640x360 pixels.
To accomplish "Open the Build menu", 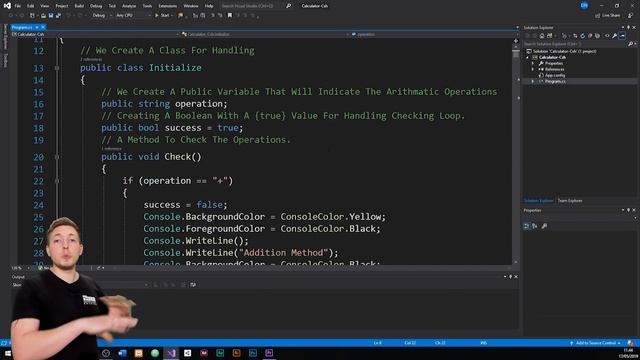I will (x=79, y=6).
